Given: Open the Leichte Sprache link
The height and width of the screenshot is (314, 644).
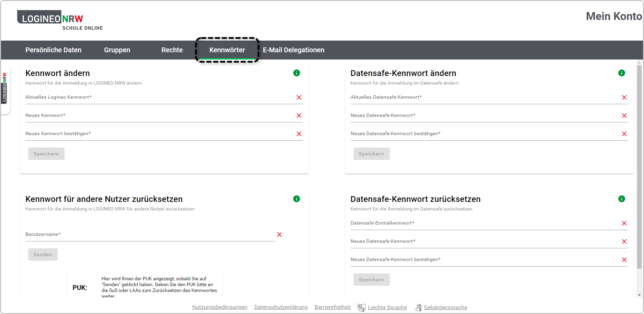Looking at the screenshot, I should pyautogui.click(x=387, y=307).
